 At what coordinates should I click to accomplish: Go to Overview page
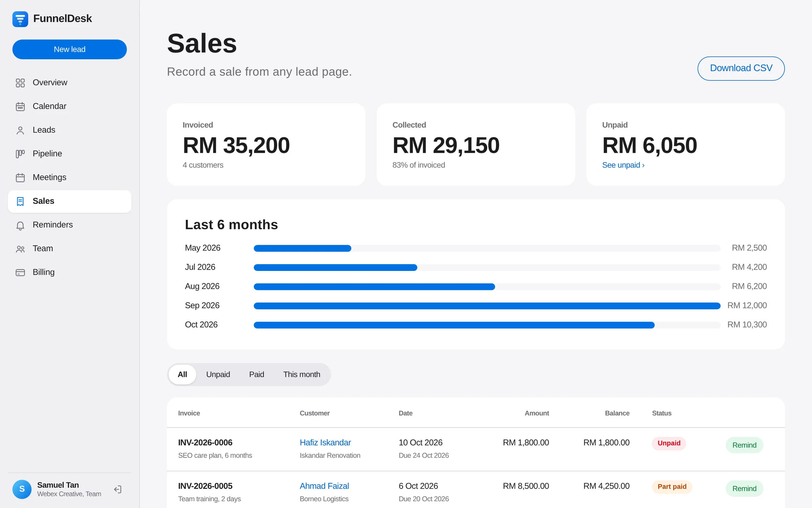click(x=70, y=83)
